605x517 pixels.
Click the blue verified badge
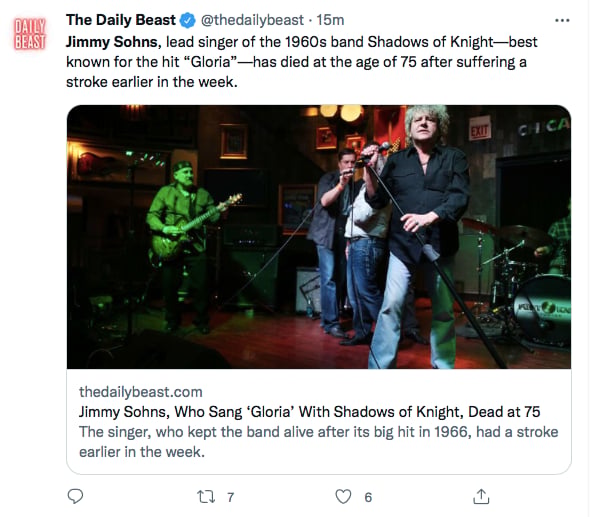pyautogui.click(x=188, y=20)
